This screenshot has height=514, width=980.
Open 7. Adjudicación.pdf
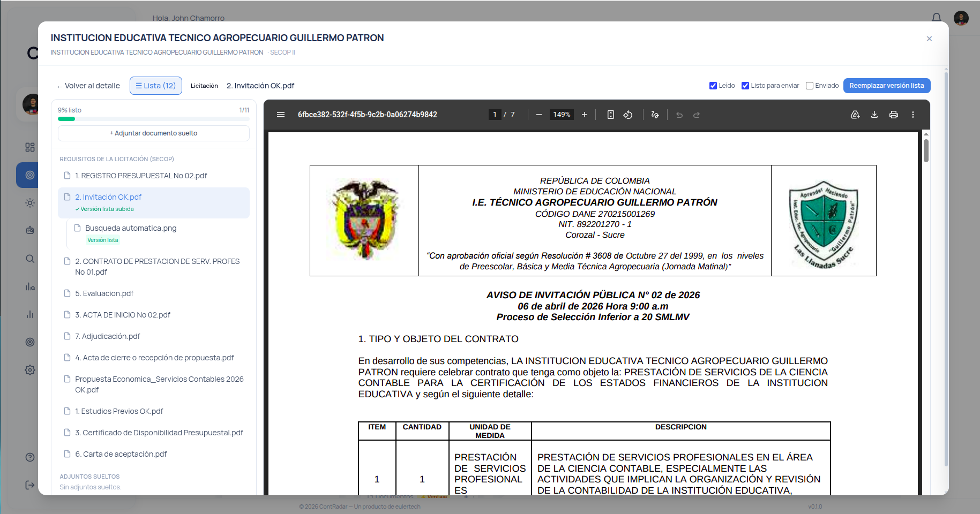point(154,336)
